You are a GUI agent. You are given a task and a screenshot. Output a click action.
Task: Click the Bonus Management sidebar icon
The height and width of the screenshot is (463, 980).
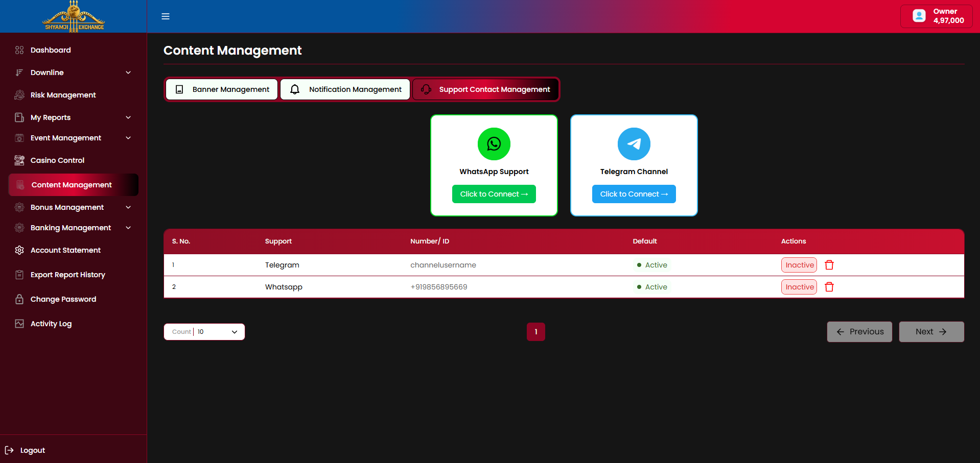(19, 207)
